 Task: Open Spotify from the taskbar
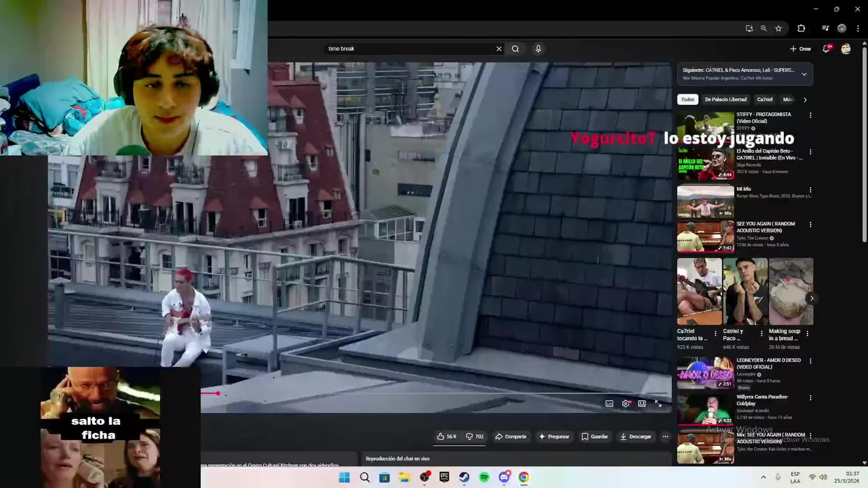click(484, 477)
